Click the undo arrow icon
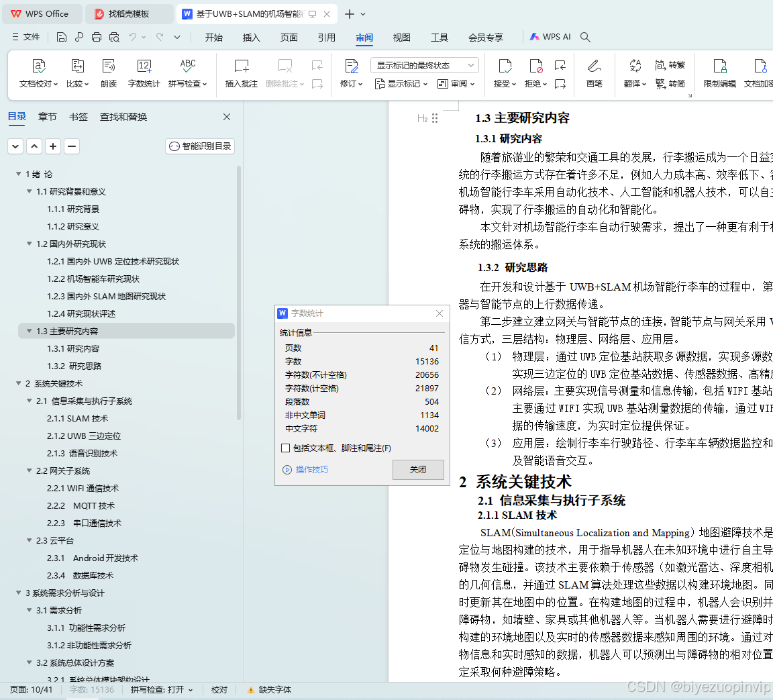773x700 pixels. click(133, 37)
